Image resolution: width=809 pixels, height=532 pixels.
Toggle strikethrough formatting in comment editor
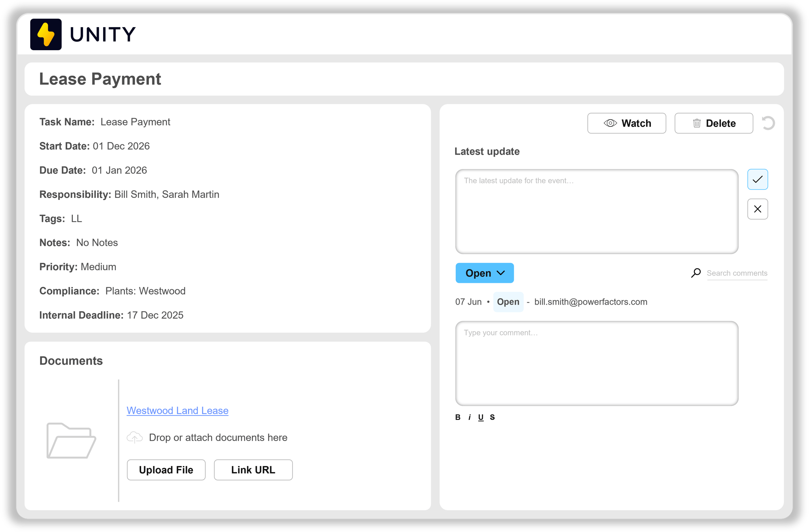pyautogui.click(x=492, y=417)
